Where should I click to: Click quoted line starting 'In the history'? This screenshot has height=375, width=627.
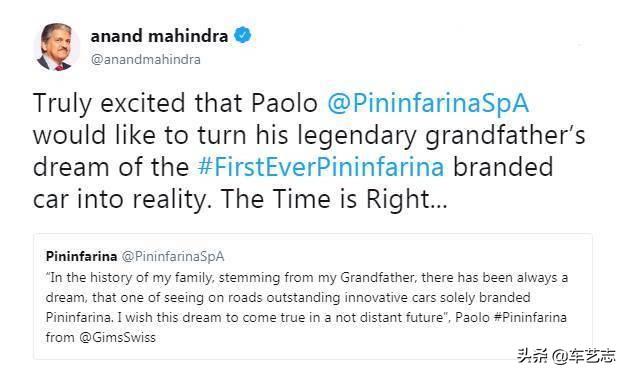coord(307,277)
